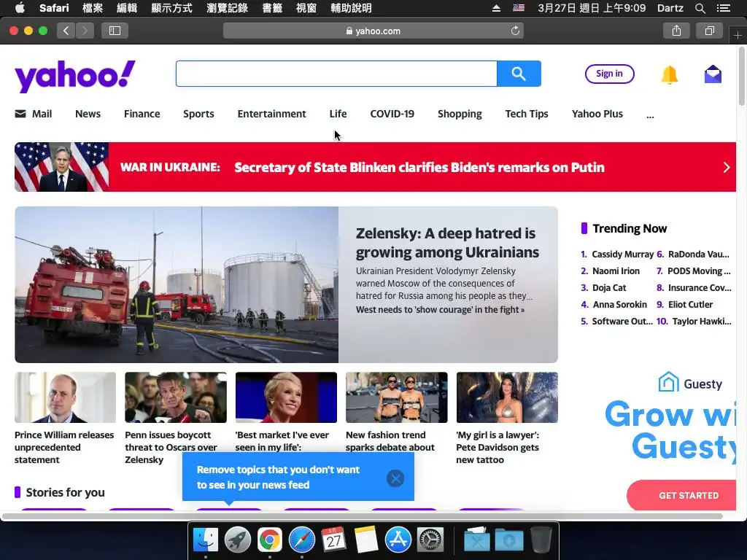Open System Preferences from the Dock
Viewport: 747px width, 560px height.
(x=430, y=540)
